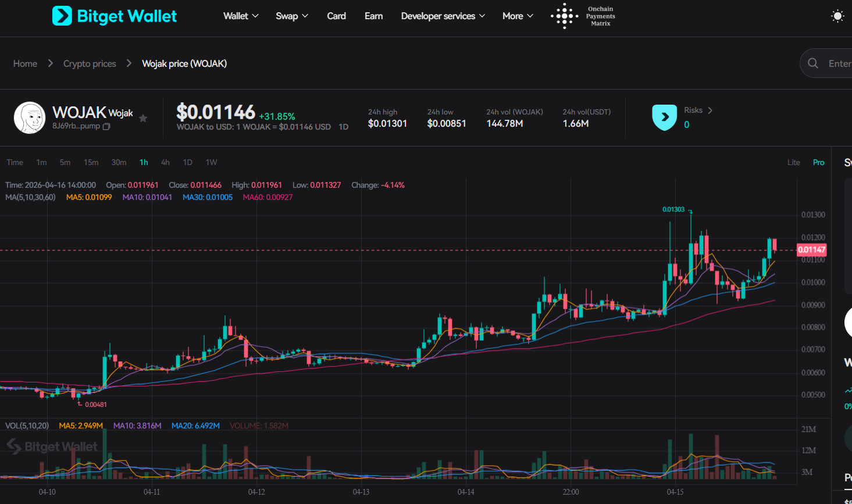Viewport: 852px width, 504px height.
Task: Expand the More menu
Action: point(518,16)
